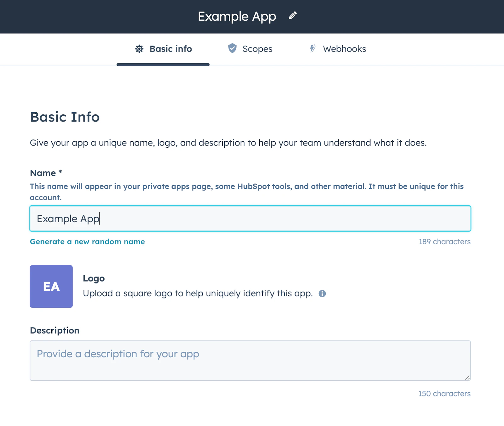This screenshot has width=504, height=426.
Task: Click the 150 characters counter
Action: [x=444, y=394]
